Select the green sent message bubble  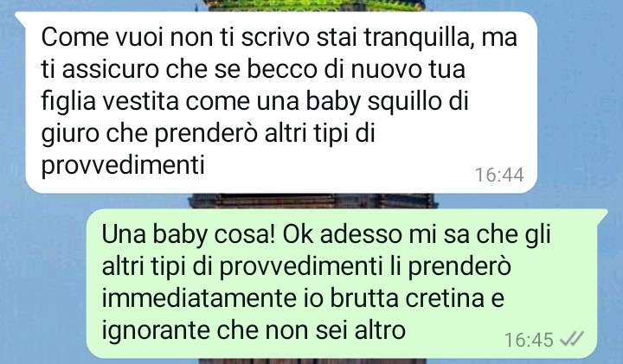[x=344, y=284]
